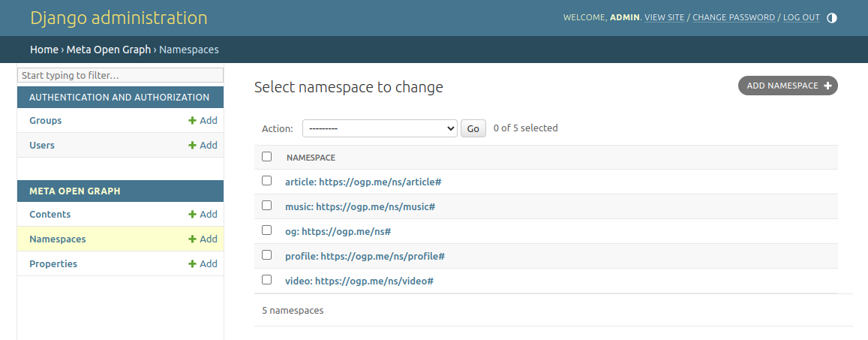Click the Go button
The width and height of the screenshot is (868, 340).
coord(473,128)
